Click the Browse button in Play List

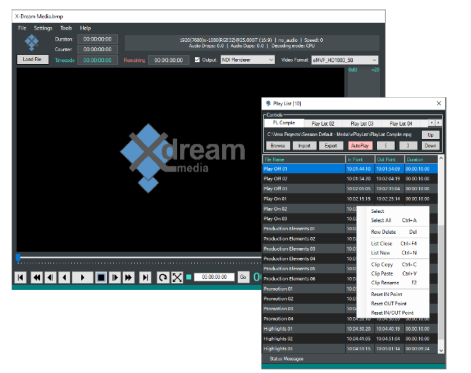[x=278, y=146]
